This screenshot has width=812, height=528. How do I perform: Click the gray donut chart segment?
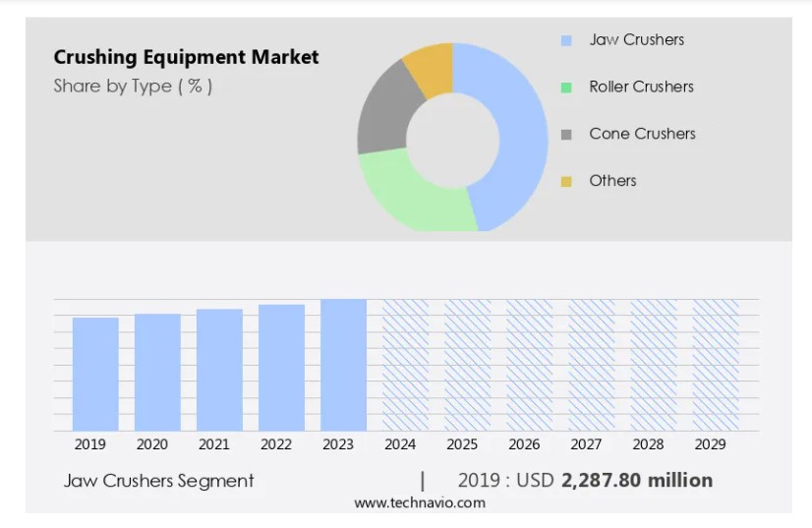click(379, 107)
